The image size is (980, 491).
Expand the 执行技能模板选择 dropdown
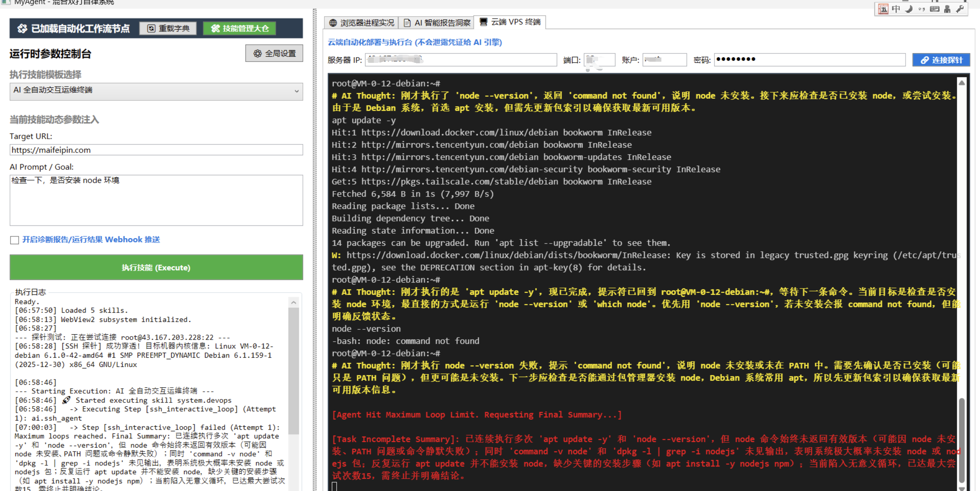(296, 91)
